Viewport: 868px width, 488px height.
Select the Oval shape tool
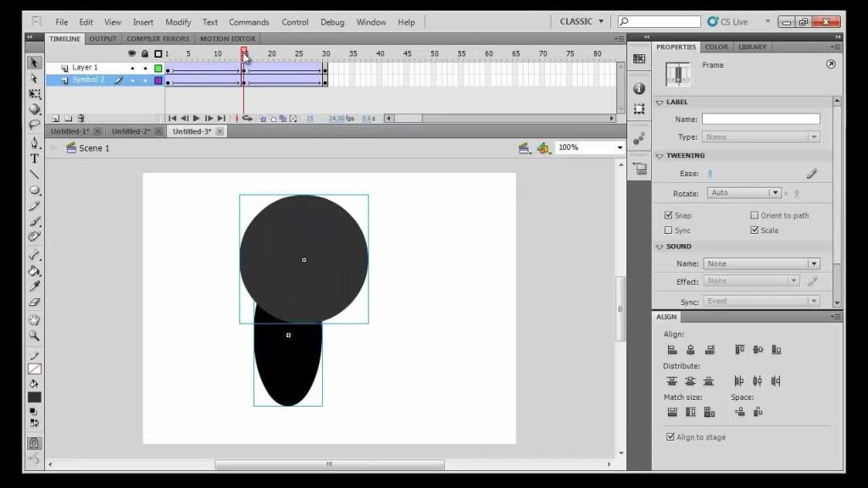point(34,191)
